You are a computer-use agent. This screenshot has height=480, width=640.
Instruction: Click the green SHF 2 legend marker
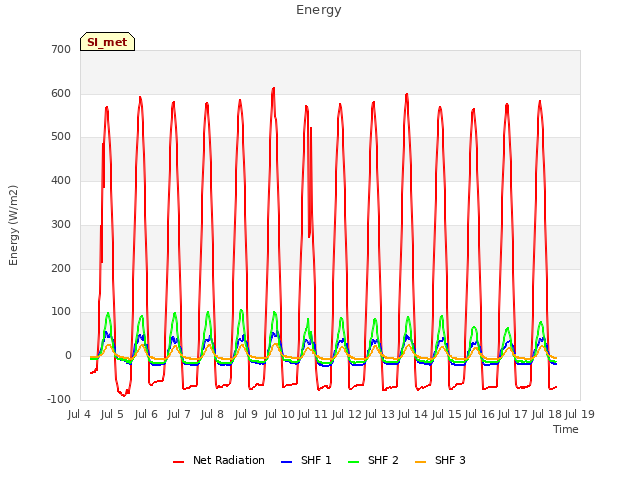353,462
